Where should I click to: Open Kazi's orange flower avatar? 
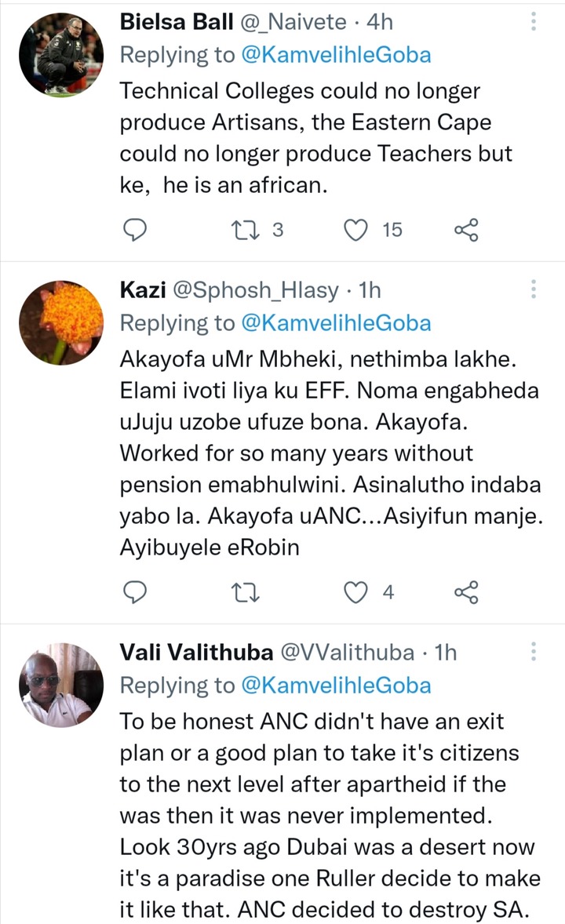[x=61, y=323]
